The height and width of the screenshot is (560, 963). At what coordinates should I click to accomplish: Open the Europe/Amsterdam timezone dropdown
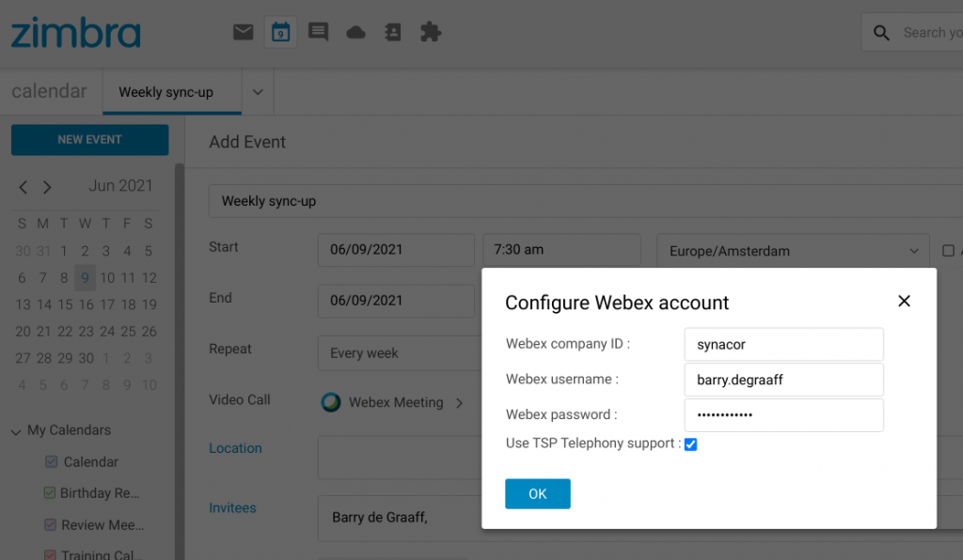pos(792,250)
